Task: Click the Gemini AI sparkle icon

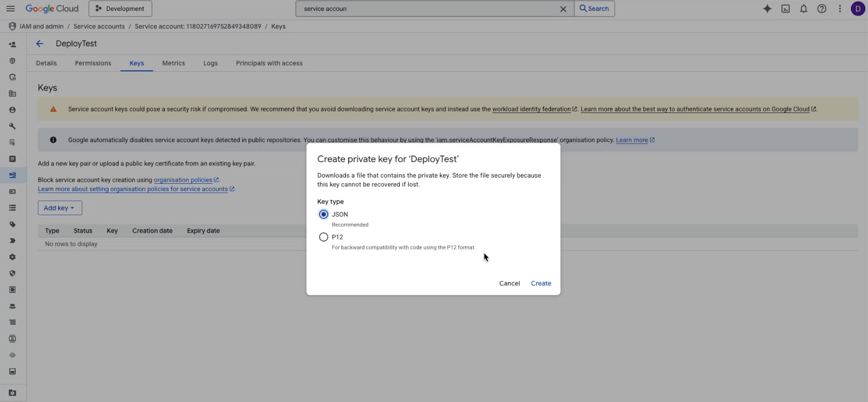Action: pyautogui.click(x=767, y=9)
